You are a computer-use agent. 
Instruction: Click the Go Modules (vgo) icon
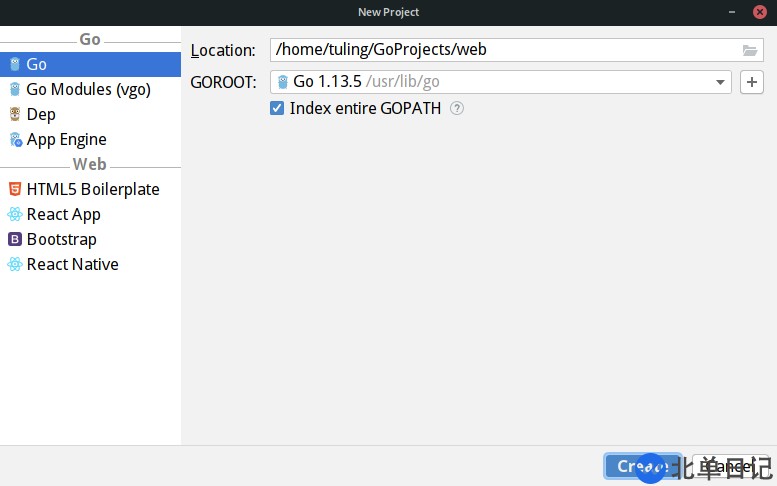pos(14,89)
